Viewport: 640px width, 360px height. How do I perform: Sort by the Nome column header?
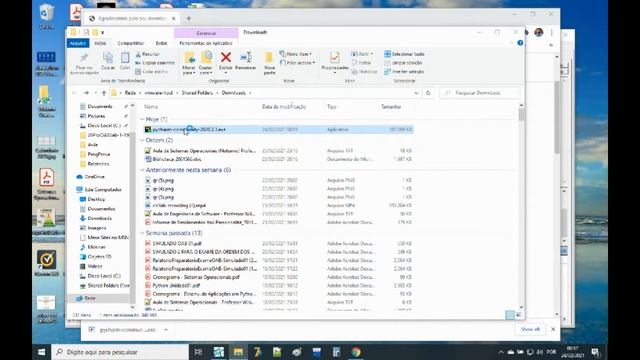pyautogui.click(x=151, y=107)
